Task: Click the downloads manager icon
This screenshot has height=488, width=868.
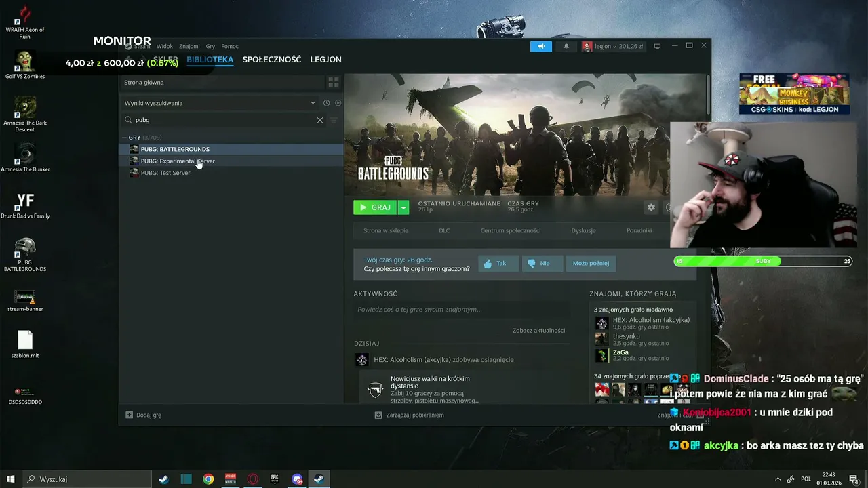Action: 378,415
